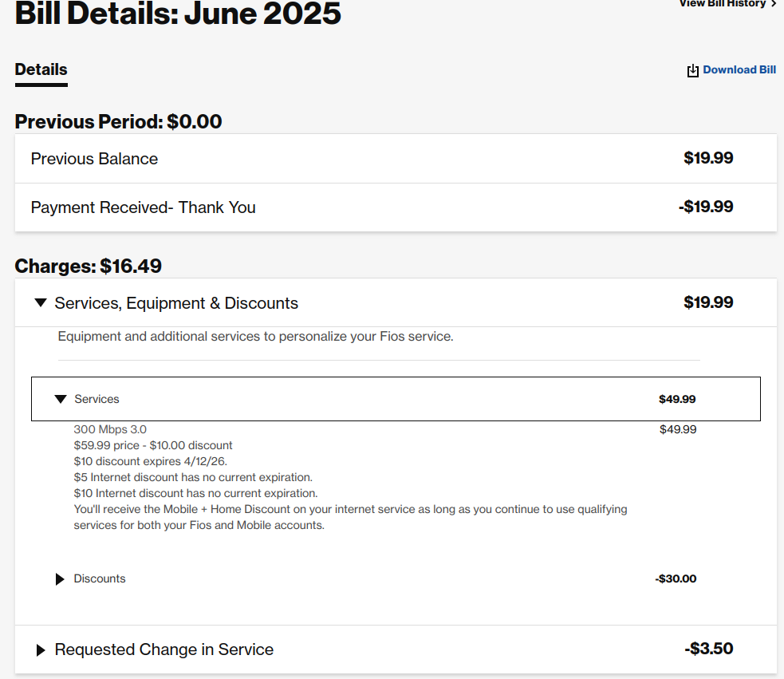Click the bold $49.99 Services total
Screen dimensions: 784x679
point(677,399)
